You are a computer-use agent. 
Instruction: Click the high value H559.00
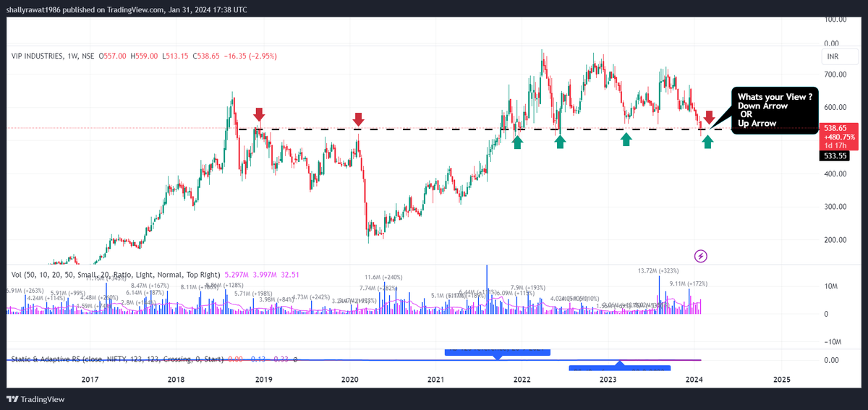pyautogui.click(x=145, y=56)
